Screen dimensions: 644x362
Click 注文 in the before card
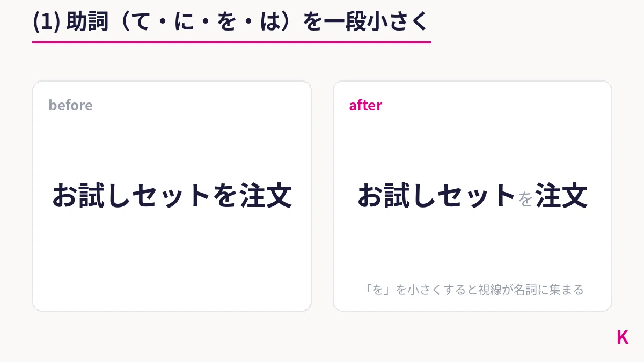266,196
